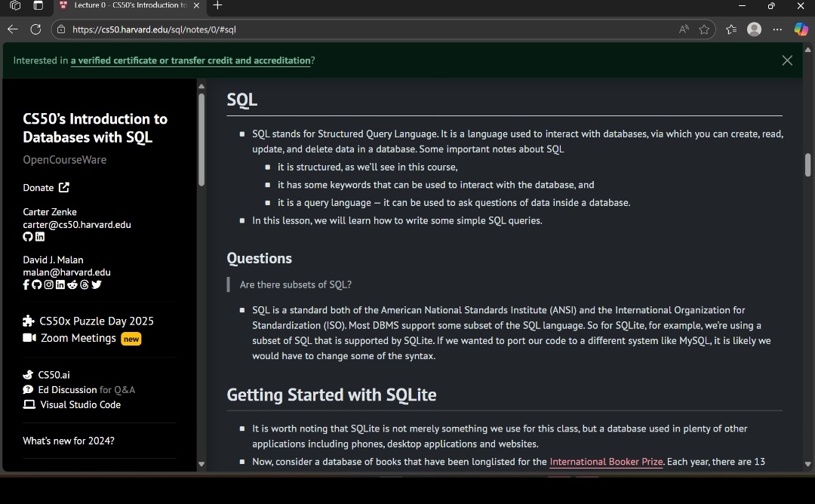Screen dimensions: 815x504
Task: View site information via lock icon
Action: tap(61, 29)
